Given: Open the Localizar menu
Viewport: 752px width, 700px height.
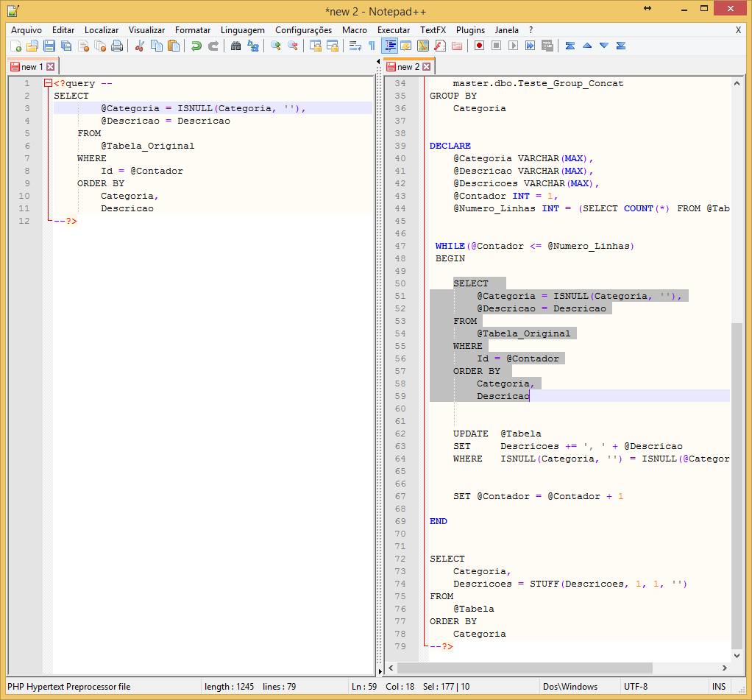Looking at the screenshot, I should click(x=102, y=29).
